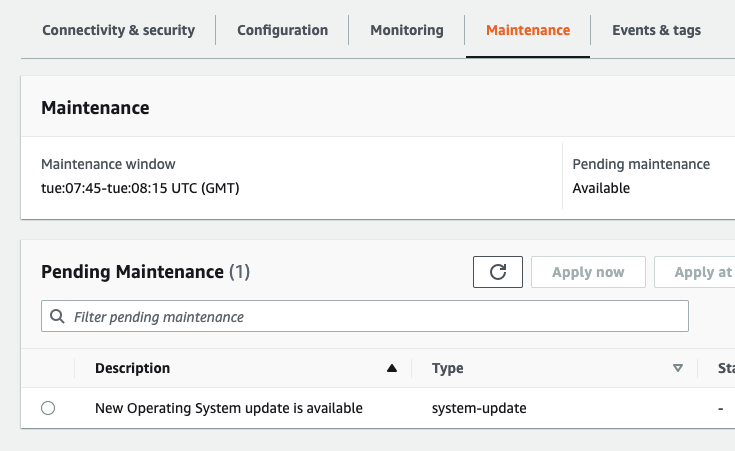Click the ascending sort arrow beside Description

point(392,369)
